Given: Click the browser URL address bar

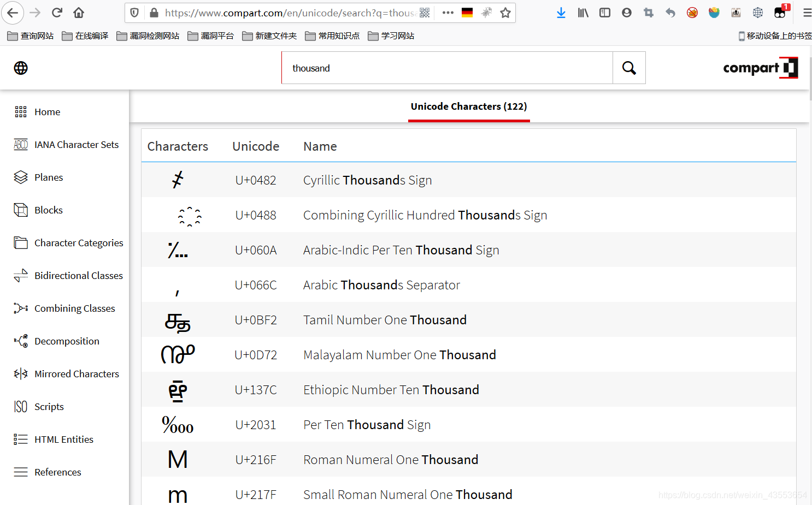Looking at the screenshot, I should tap(290, 13).
